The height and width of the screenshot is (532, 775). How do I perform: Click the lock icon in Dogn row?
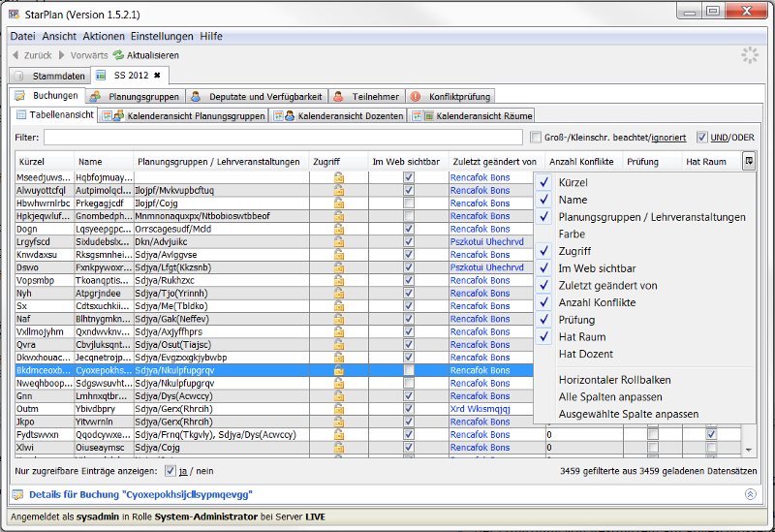point(338,229)
